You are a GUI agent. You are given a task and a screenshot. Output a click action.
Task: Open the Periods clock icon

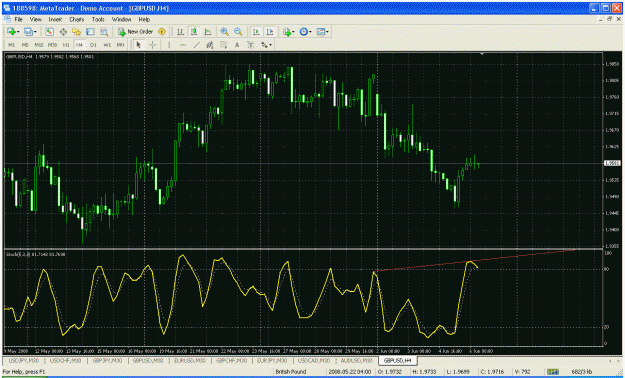point(304,32)
